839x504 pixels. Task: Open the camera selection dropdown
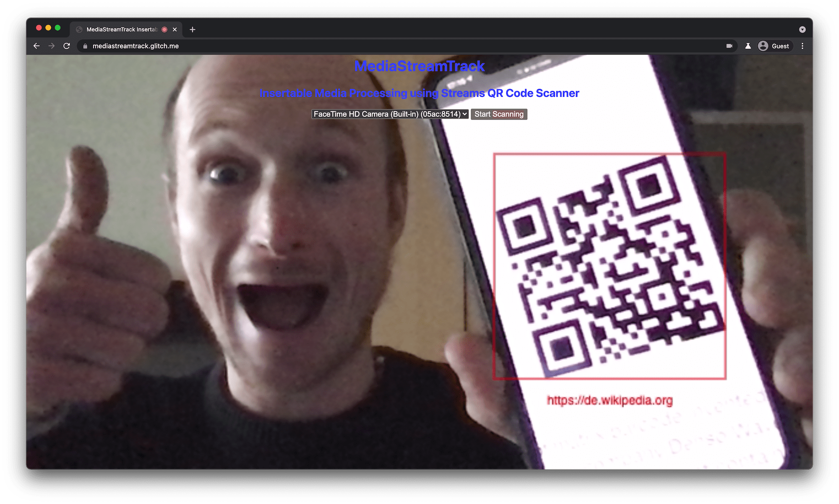click(390, 114)
